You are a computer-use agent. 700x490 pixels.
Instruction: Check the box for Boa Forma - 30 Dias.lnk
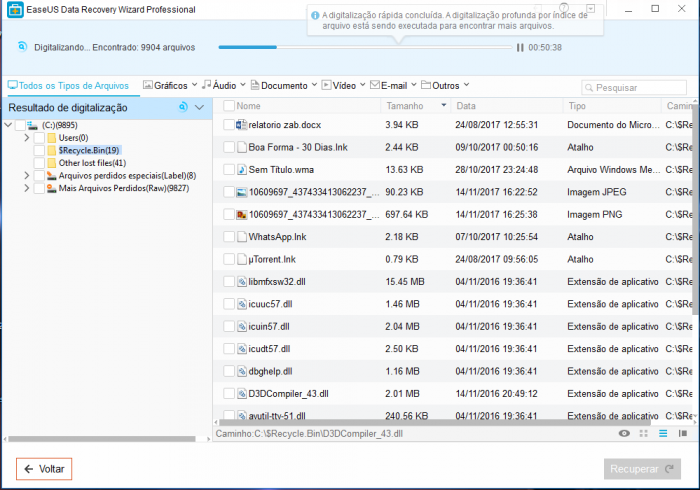pos(229,147)
